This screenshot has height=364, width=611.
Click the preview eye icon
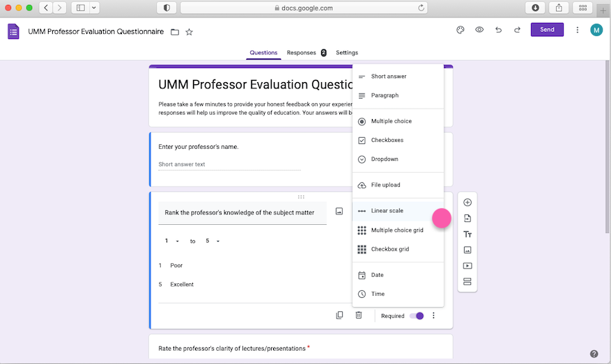tap(479, 30)
